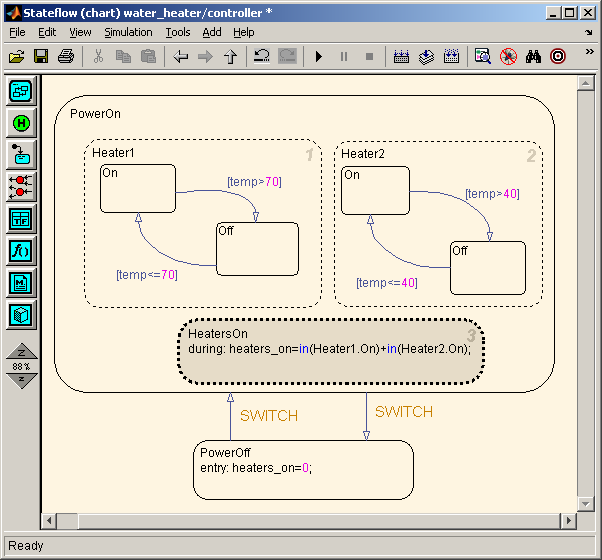Select the On state inside Heater2
This screenshot has height=560, width=602.
(x=375, y=190)
